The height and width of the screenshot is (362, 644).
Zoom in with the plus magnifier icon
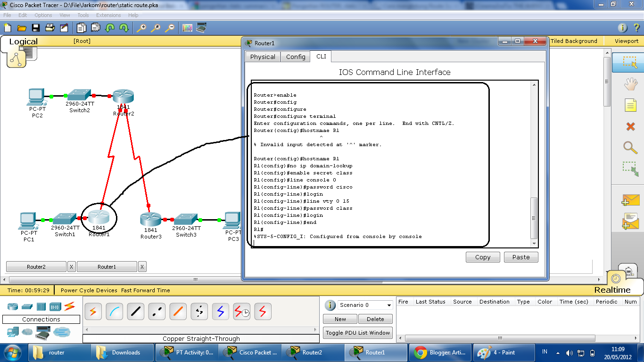click(x=141, y=28)
